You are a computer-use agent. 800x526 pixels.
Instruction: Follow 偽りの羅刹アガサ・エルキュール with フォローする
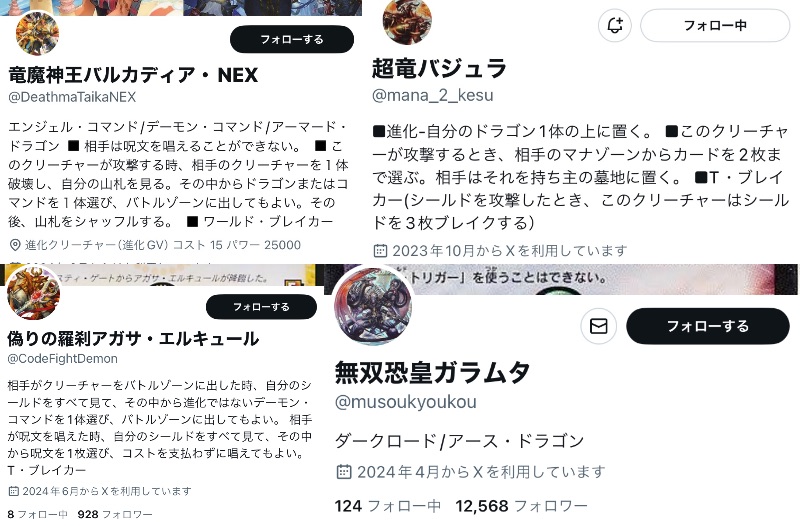tap(261, 307)
